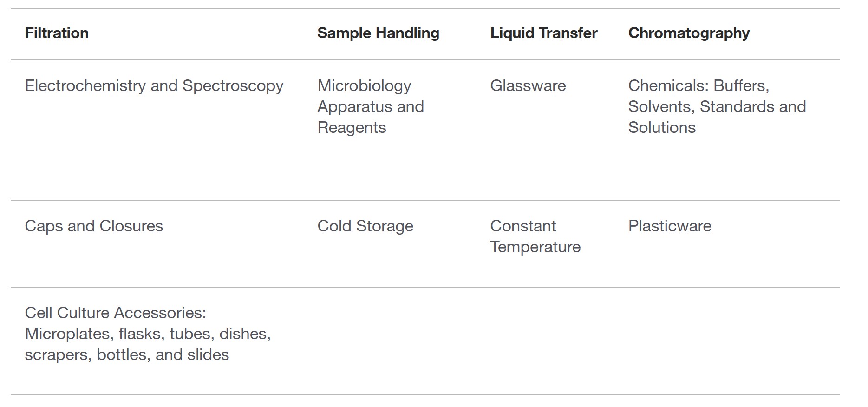This screenshot has height=407, width=868.
Task: Open the Cell Culture Accessories entry
Action: tap(115, 313)
